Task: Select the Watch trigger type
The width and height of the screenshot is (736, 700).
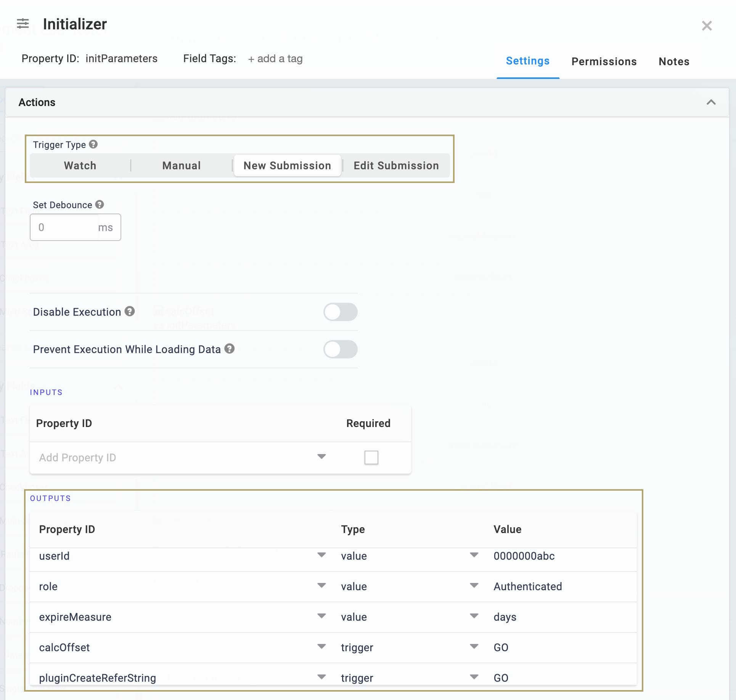Action: (x=80, y=165)
